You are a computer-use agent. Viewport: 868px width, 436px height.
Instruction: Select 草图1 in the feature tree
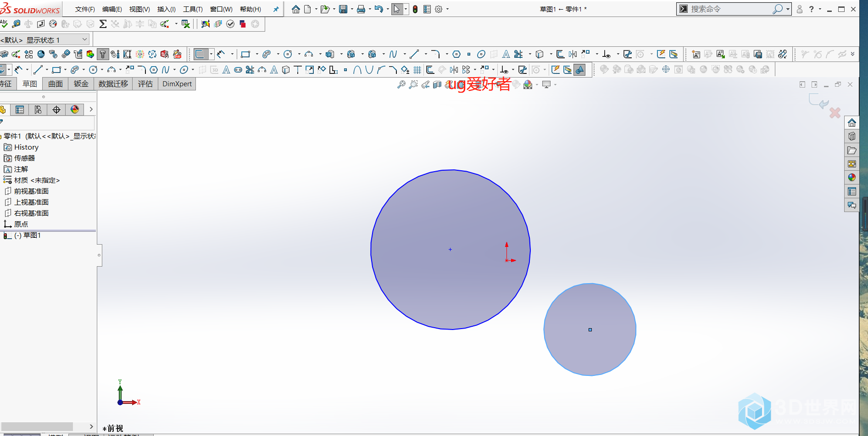click(22, 235)
